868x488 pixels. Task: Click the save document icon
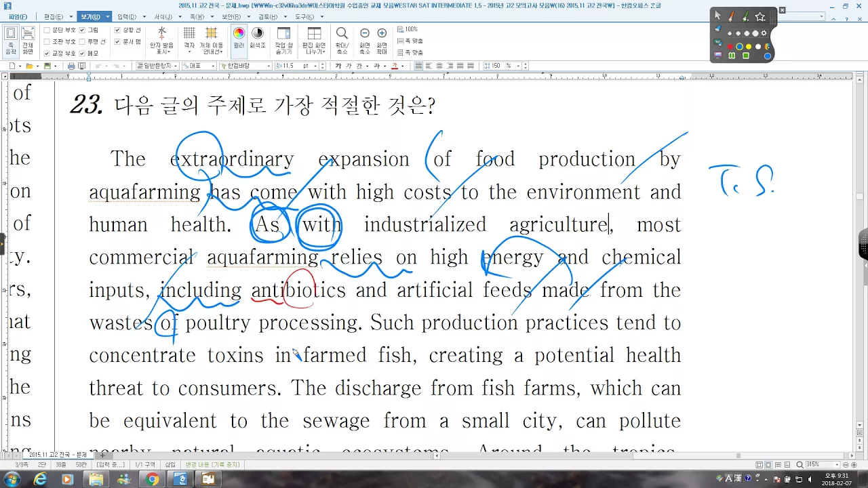click(47, 66)
